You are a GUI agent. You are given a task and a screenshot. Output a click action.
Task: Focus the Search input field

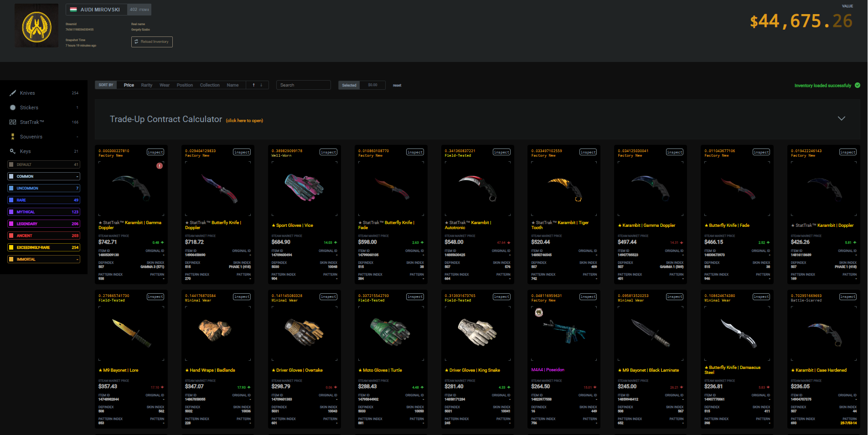coord(303,85)
